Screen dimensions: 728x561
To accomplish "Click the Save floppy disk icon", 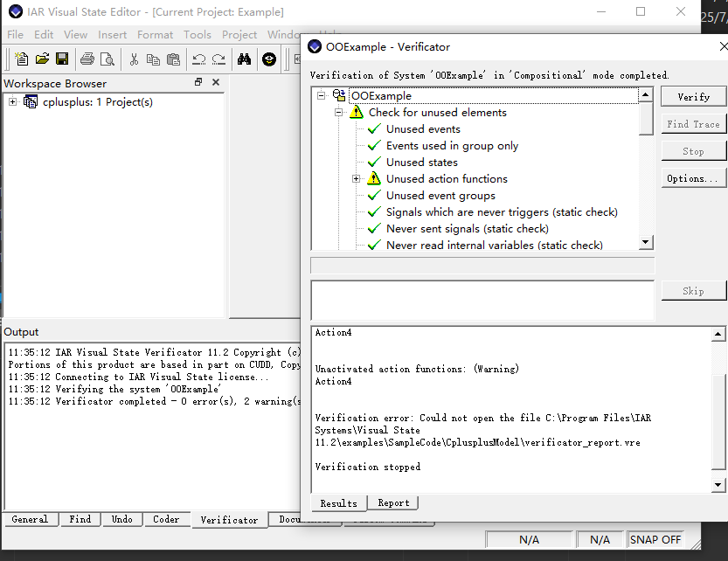I will [62, 59].
